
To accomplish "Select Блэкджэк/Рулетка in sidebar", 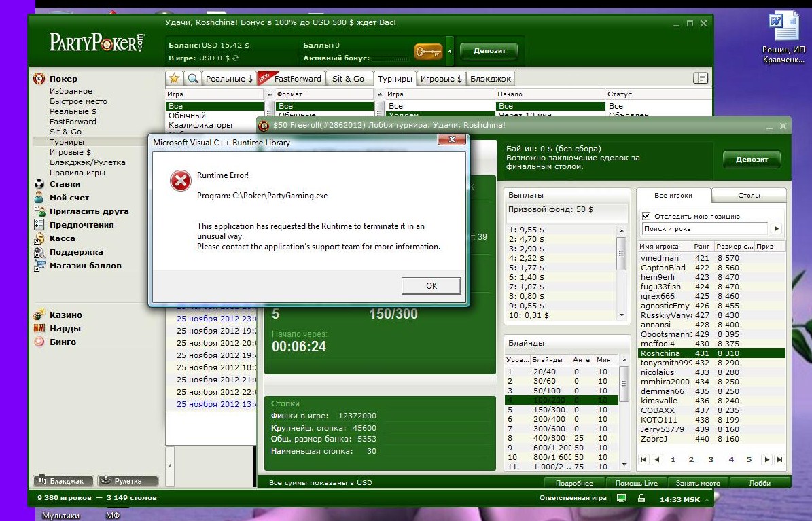I will pos(88,162).
